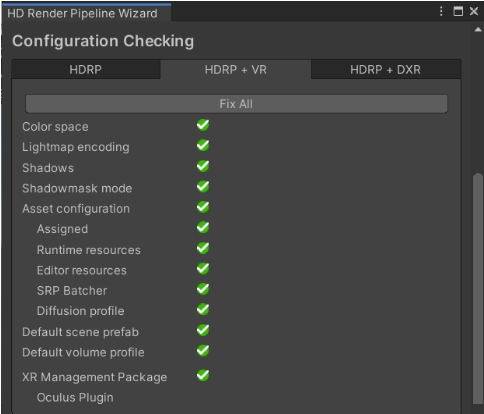This screenshot has width=484, height=414.
Task: Click the SRP Batcher green checkmark
Action: click(x=203, y=289)
